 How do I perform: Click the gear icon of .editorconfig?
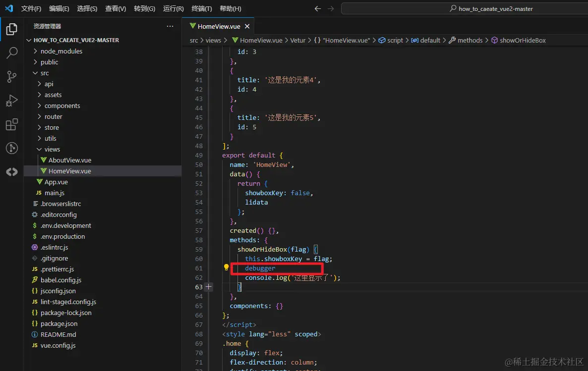click(x=35, y=214)
